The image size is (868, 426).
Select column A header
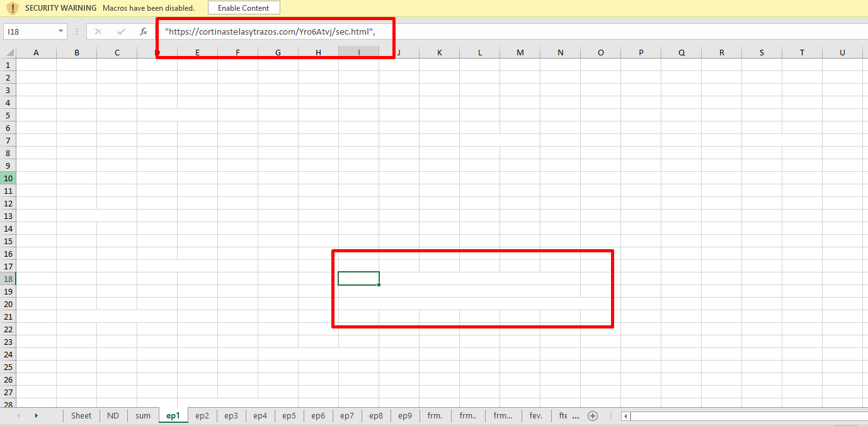tap(36, 52)
